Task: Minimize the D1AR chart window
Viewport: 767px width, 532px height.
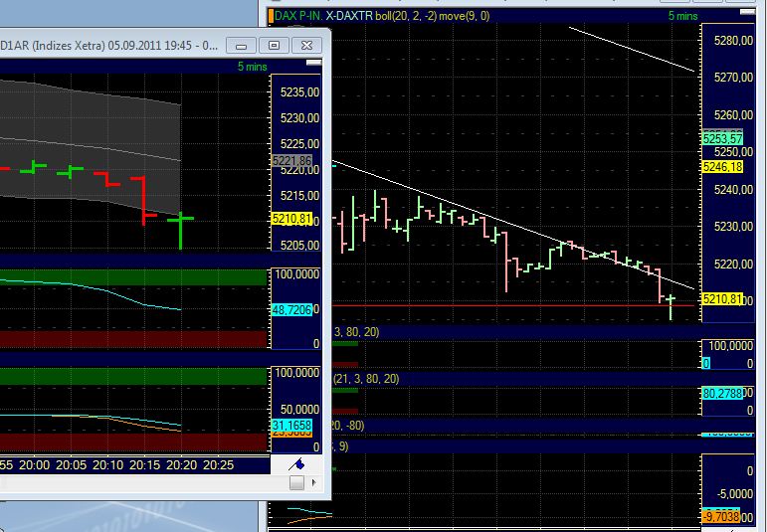Action: coord(241,46)
